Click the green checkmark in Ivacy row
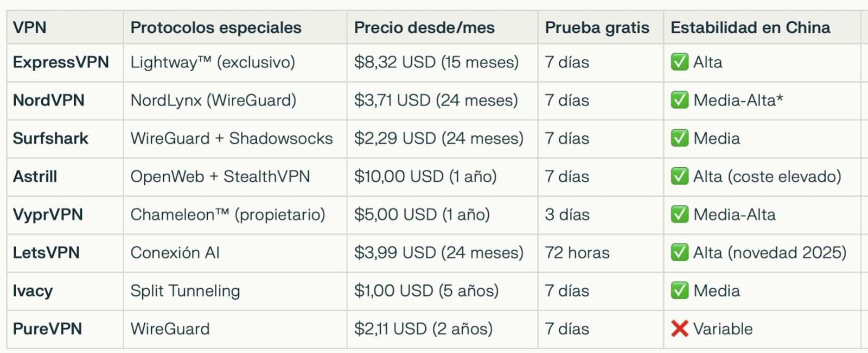 coord(679,291)
